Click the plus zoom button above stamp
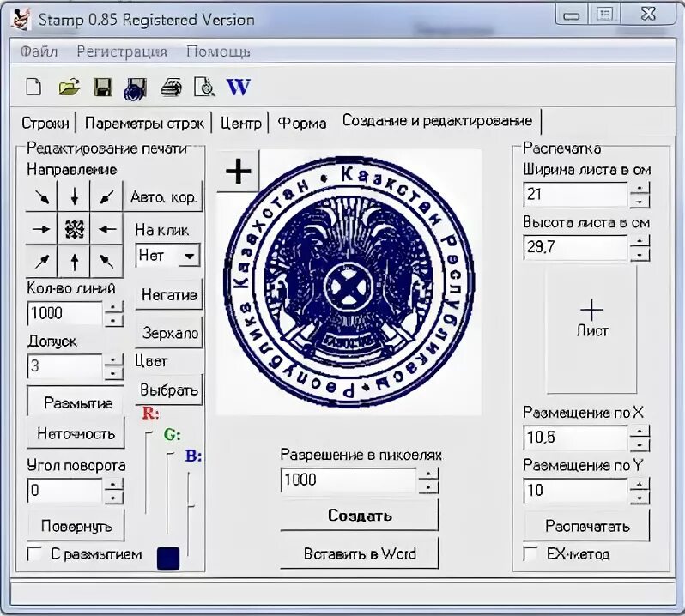The width and height of the screenshot is (685, 616). point(238,171)
